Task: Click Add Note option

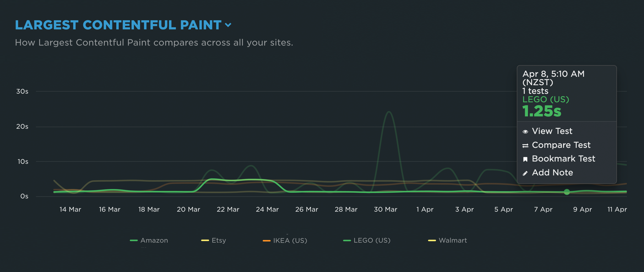Action: (x=552, y=172)
